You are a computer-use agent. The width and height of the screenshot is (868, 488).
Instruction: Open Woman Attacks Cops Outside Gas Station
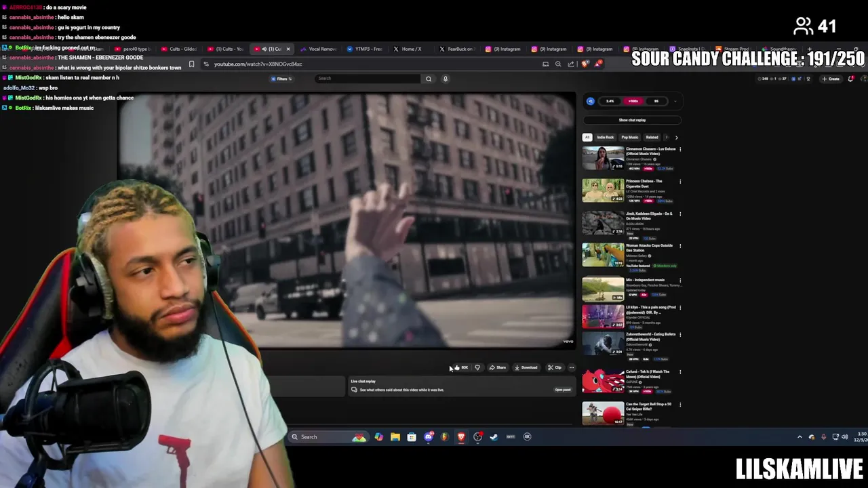(603, 256)
